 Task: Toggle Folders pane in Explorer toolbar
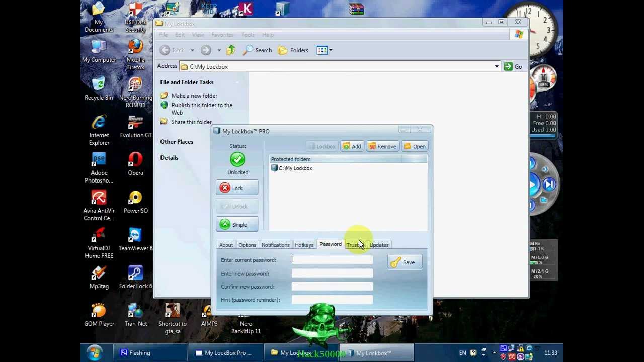(x=293, y=50)
